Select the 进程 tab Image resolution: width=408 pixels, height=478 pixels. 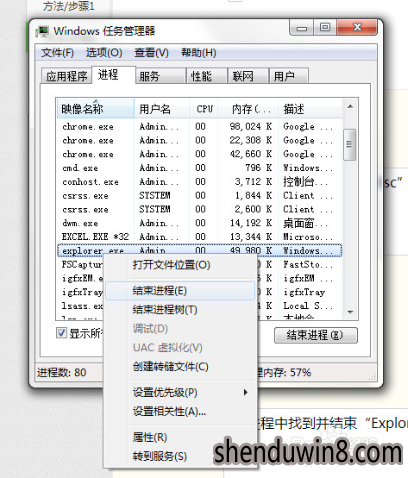113,75
